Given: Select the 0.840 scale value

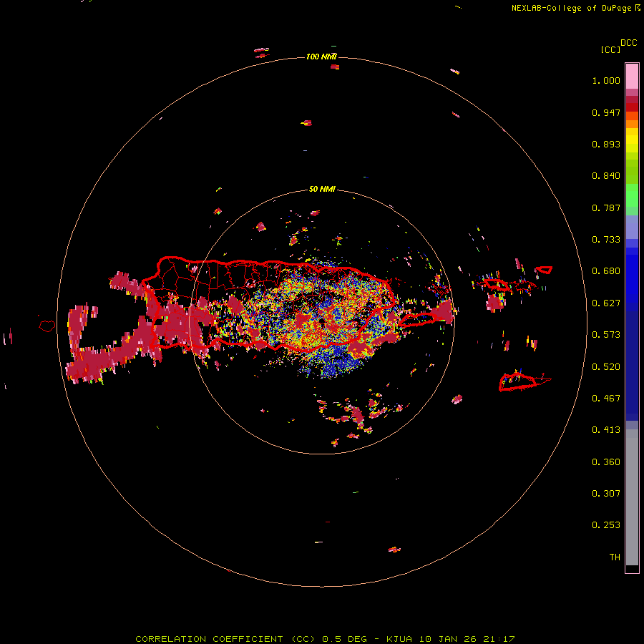Looking at the screenshot, I should pos(606,176).
